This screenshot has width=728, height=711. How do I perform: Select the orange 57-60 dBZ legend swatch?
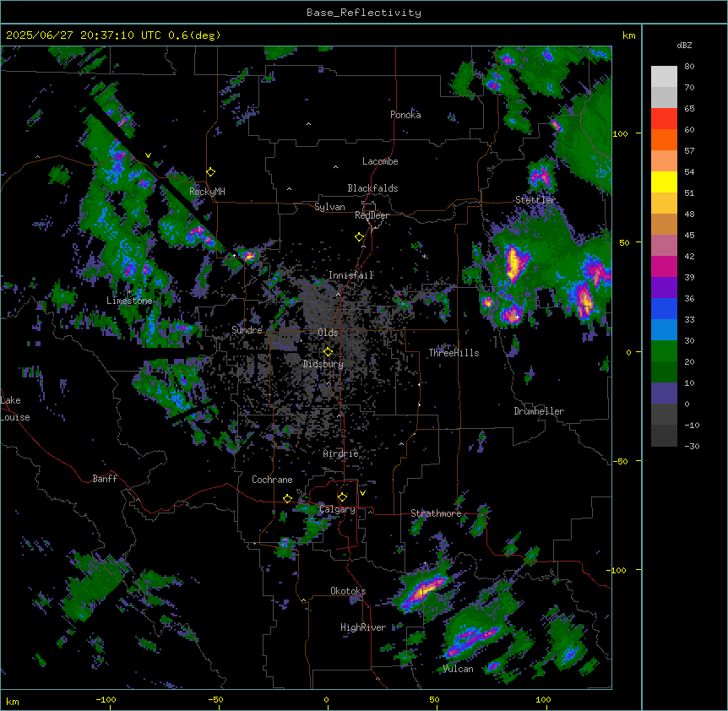click(x=664, y=139)
